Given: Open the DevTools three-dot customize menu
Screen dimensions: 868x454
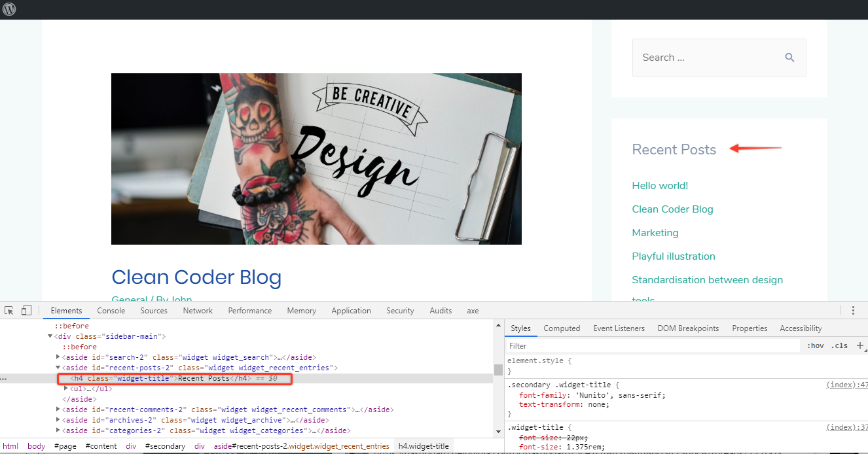Looking at the screenshot, I should 853,311.
